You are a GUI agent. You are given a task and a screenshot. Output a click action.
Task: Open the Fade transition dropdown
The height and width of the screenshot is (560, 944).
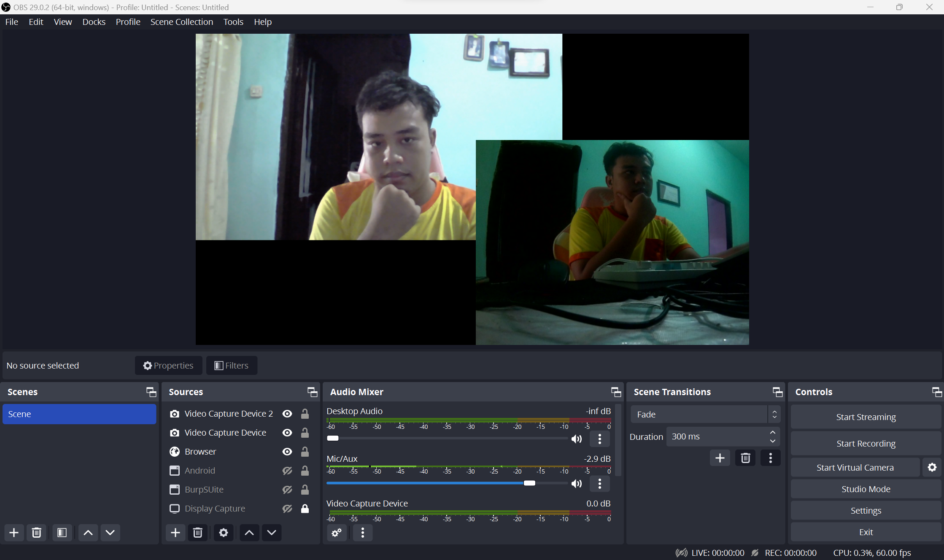(705, 415)
